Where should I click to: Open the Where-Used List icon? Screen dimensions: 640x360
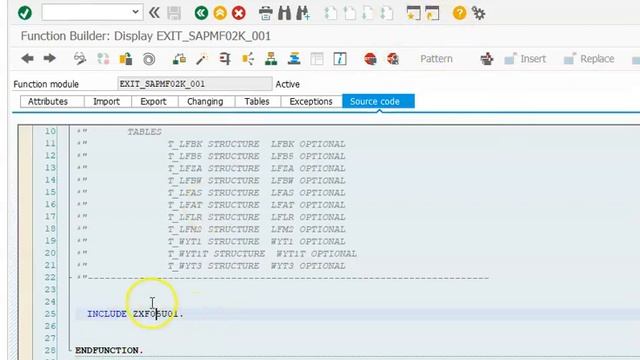click(x=248, y=59)
